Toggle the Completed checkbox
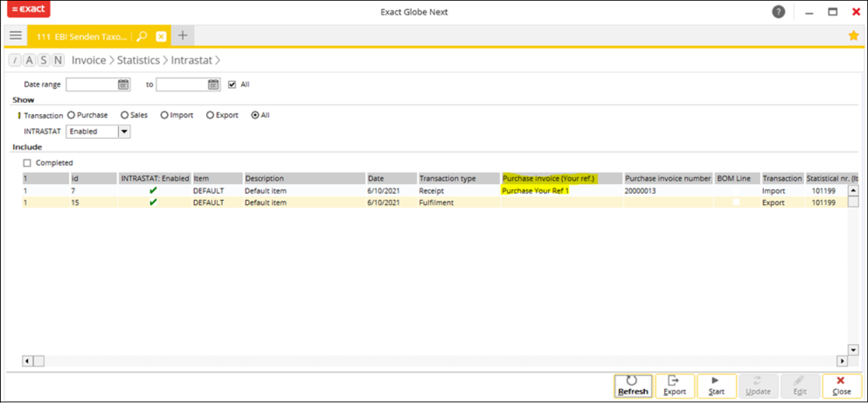This screenshot has width=868, height=403. coord(27,163)
